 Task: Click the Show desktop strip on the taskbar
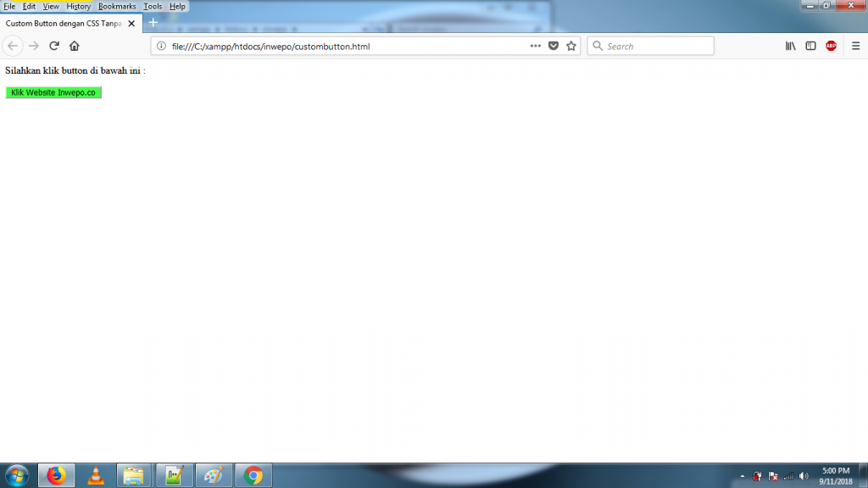[x=863, y=475]
